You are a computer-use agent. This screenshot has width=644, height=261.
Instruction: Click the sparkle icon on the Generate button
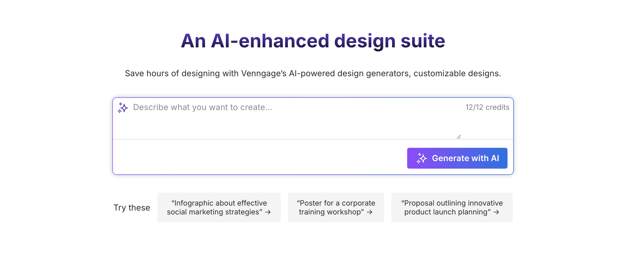[x=422, y=158]
